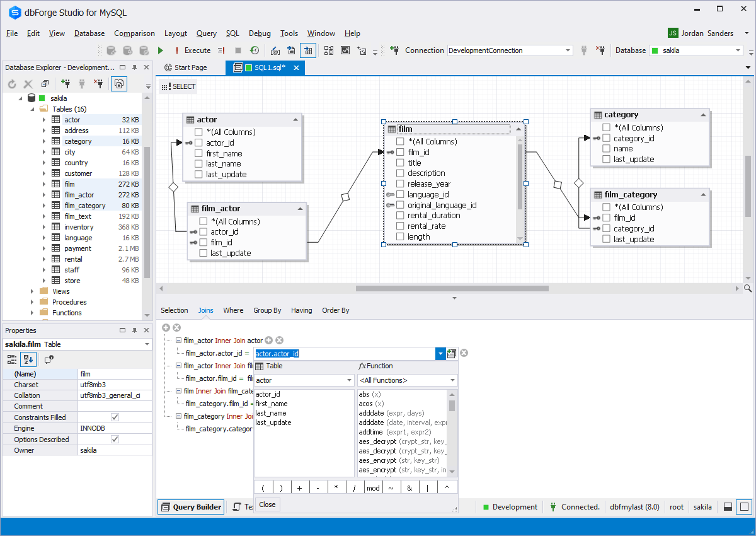Switch to the Where tab
This screenshot has height=536, width=756.
click(233, 310)
